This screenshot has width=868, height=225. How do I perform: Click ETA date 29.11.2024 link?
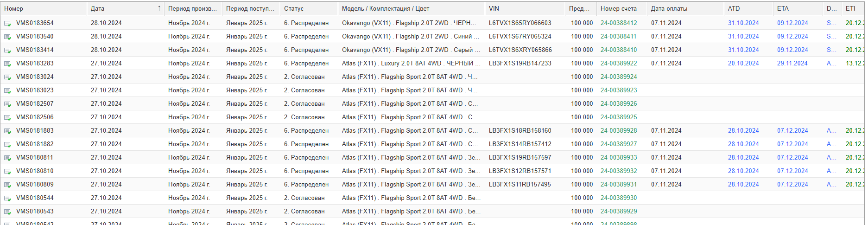pos(792,63)
